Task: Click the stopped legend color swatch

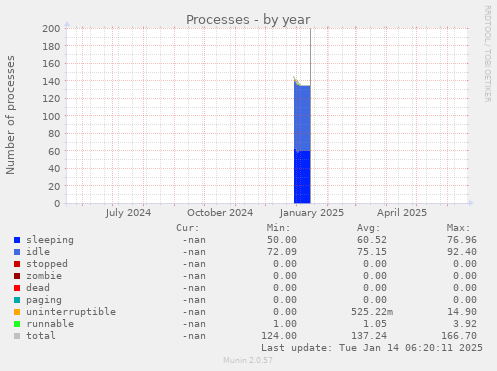Action: [x=17, y=264]
